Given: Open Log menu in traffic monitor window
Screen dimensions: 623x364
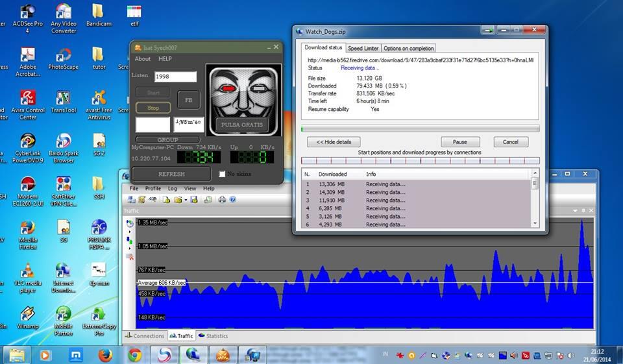Looking at the screenshot, I should pos(173,188).
